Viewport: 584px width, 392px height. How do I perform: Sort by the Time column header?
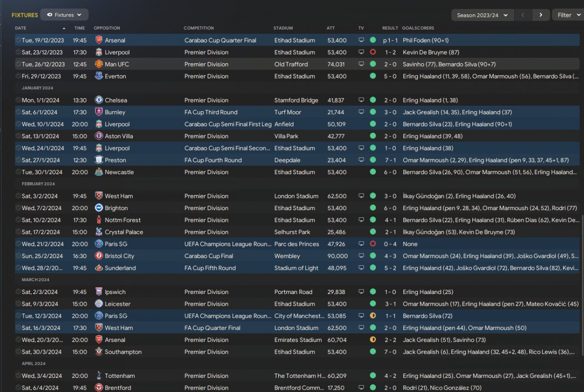[x=79, y=28]
